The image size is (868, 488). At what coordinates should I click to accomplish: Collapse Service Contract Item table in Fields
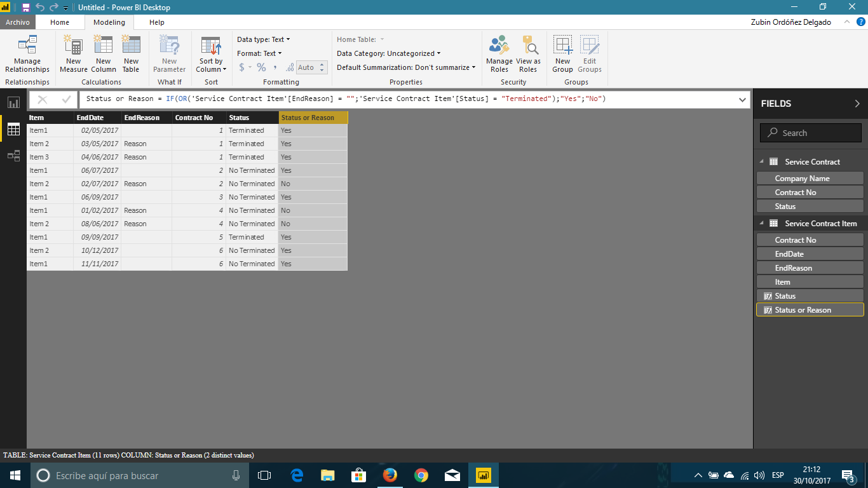(762, 223)
